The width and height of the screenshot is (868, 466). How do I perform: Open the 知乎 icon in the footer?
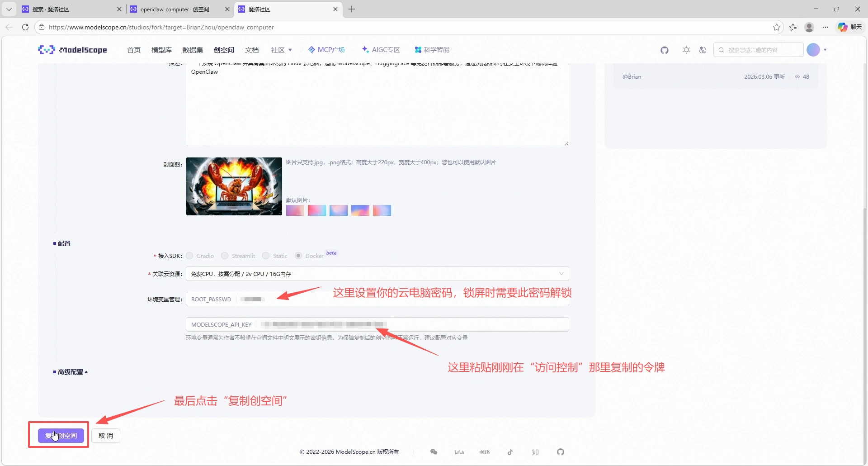click(535, 452)
